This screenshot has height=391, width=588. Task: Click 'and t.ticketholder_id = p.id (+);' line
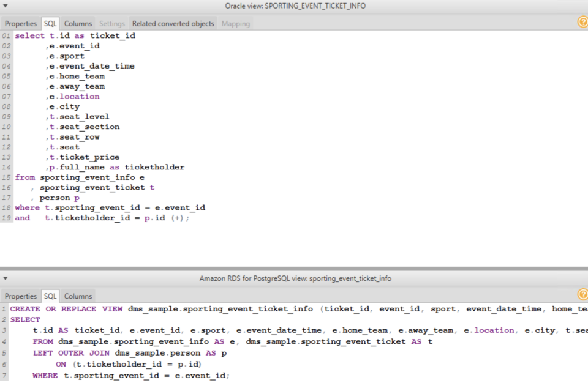point(102,218)
